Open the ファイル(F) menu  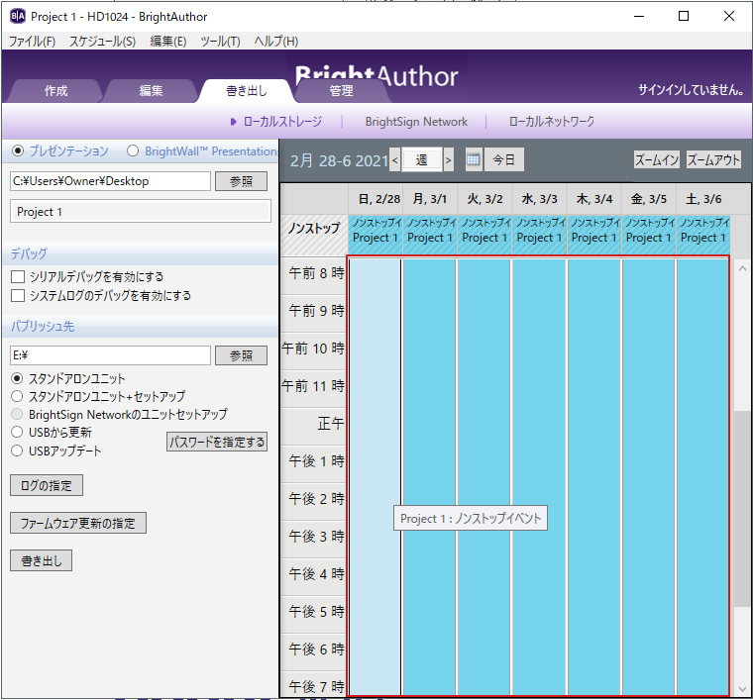[32, 42]
